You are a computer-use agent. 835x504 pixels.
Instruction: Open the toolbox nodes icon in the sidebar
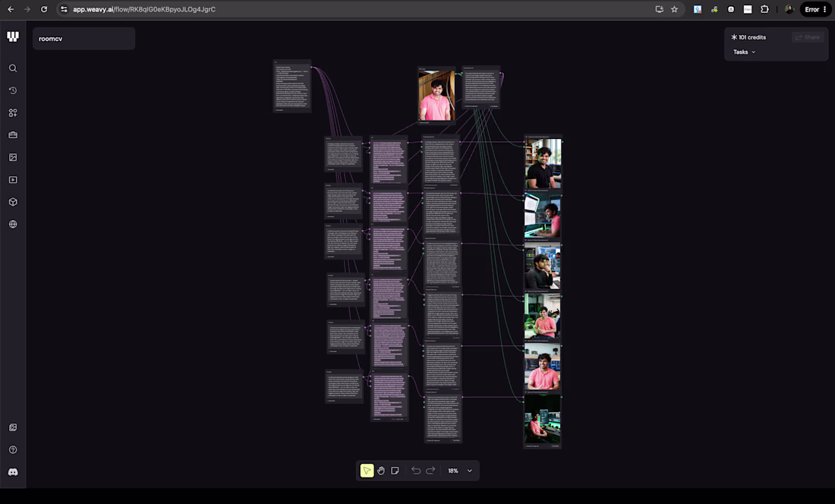(13, 113)
